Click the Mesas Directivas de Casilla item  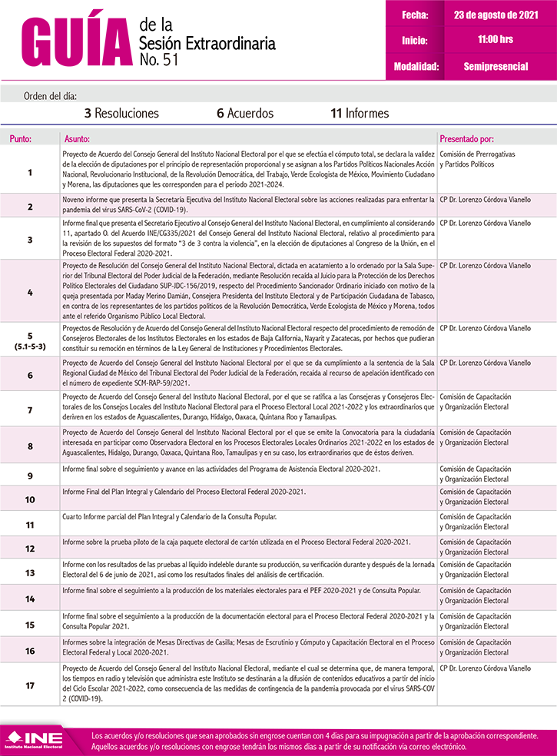pos(248,648)
